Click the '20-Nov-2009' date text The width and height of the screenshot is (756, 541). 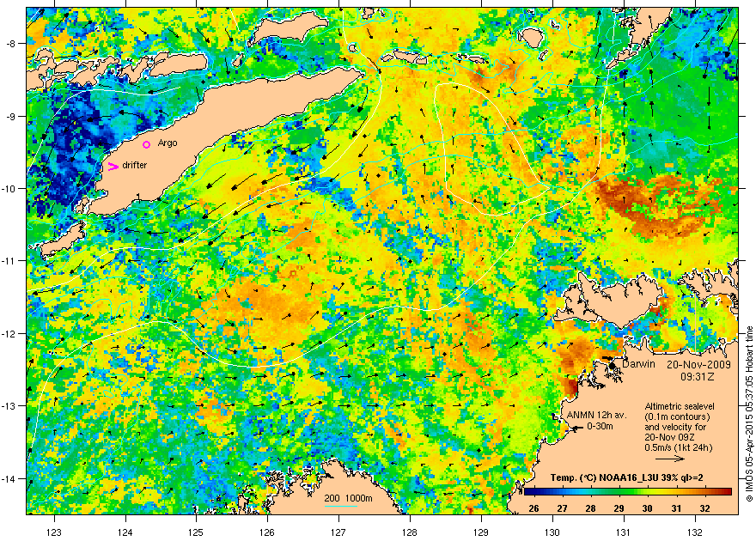pos(698,365)
